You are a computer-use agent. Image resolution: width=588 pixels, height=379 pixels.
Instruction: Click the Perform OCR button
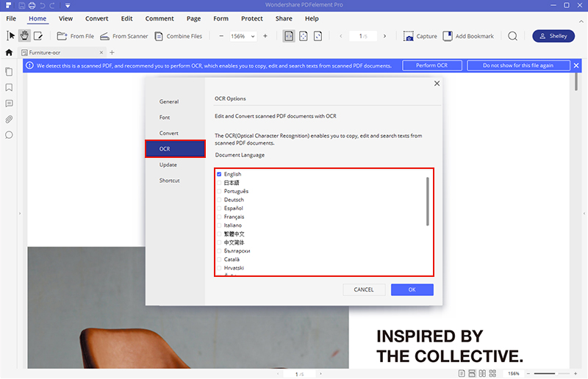432,65
